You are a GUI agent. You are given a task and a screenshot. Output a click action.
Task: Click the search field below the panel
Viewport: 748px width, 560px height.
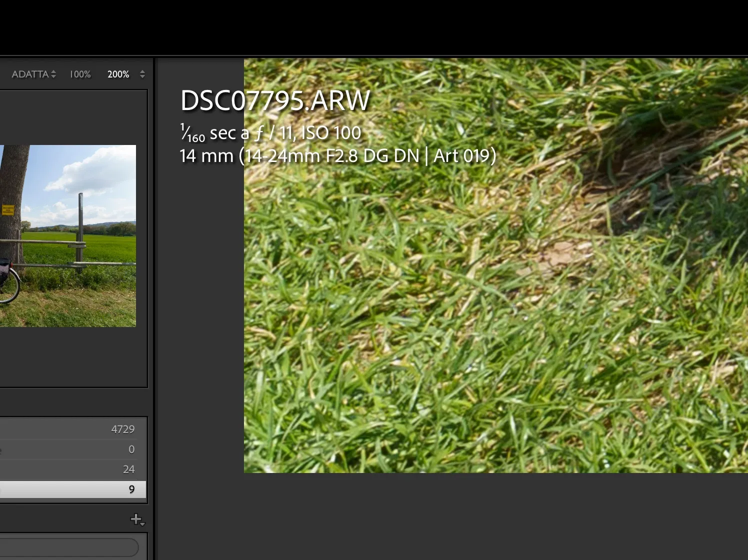69,547
